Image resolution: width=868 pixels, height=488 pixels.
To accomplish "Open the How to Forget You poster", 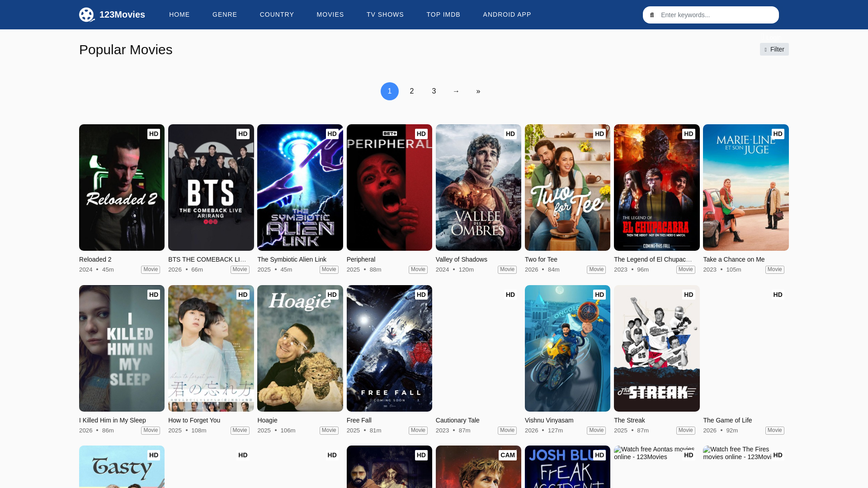I will click(x=211, y=348).
